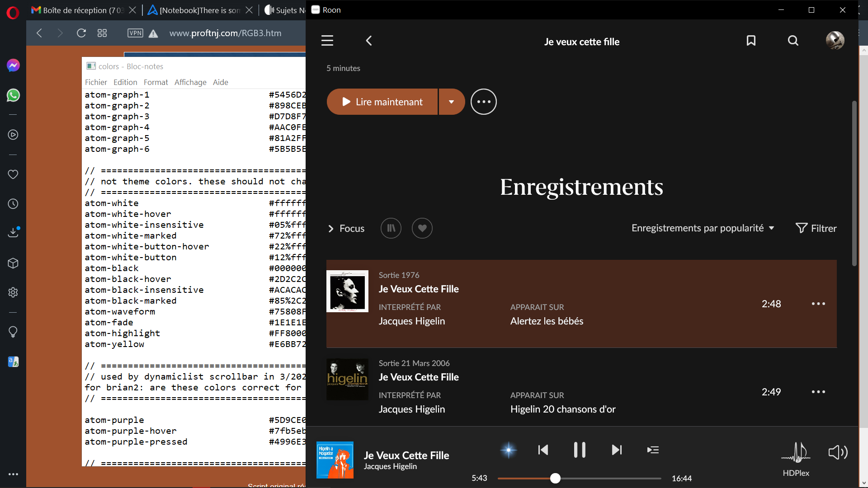Open Opera bookmarks heart icon

[13, 174]
